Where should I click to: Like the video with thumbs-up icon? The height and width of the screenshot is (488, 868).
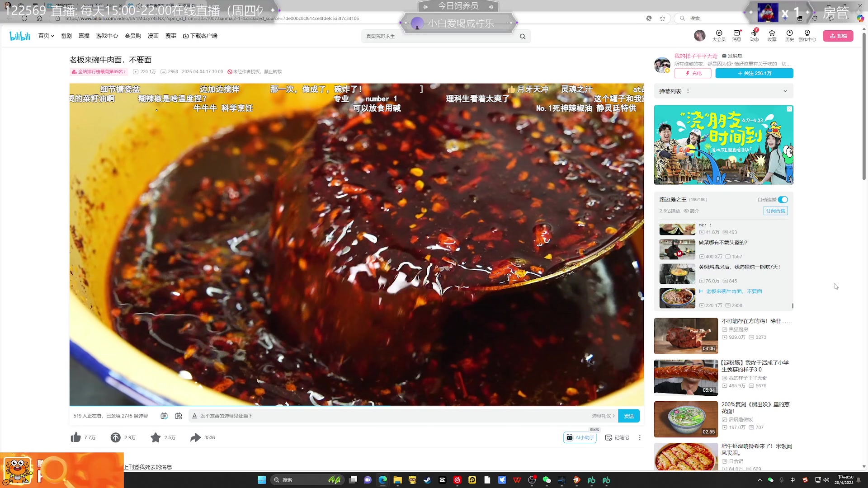point(76,437)
